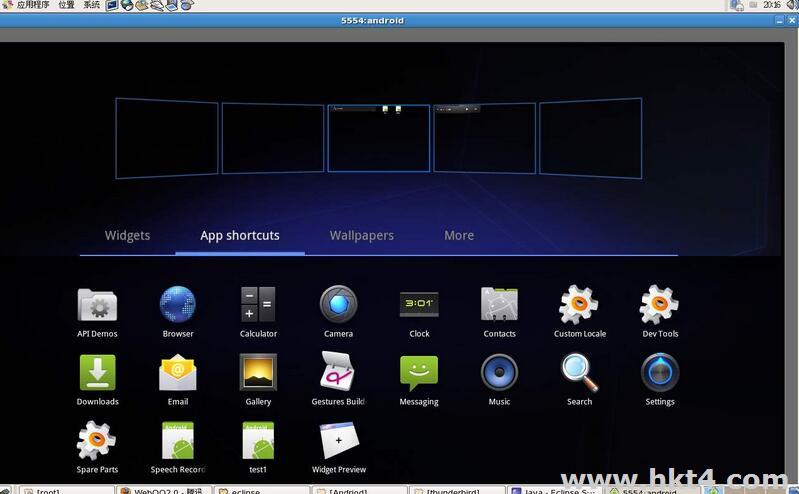Select the Music speaker icon
Image resolution: width=799 pixels, height=494 pixels.
click(499, 373)
